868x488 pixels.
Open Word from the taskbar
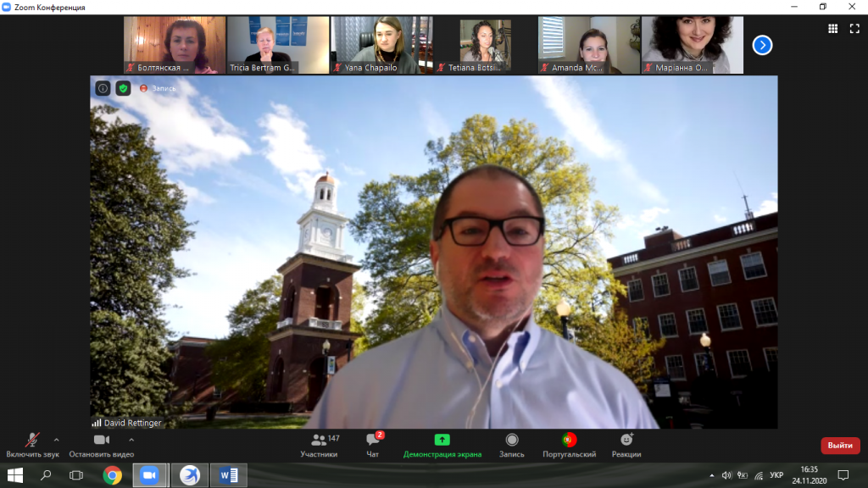(229, 475)
